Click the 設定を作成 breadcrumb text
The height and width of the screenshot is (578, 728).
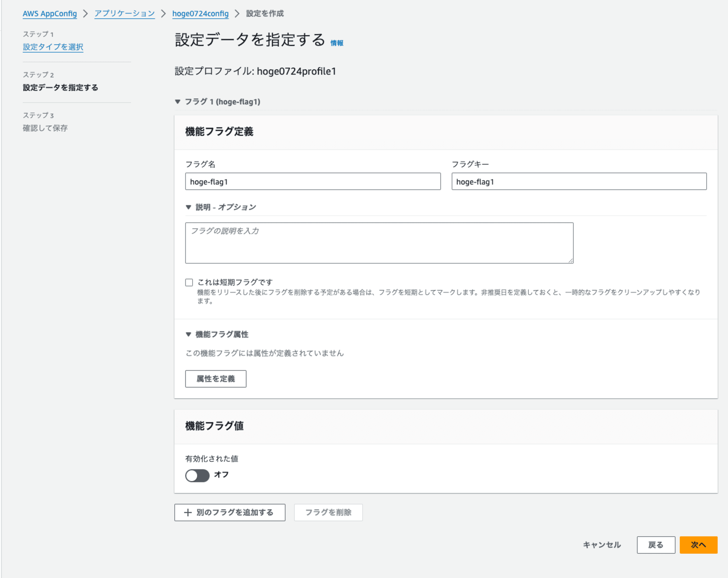click(265, 14)
